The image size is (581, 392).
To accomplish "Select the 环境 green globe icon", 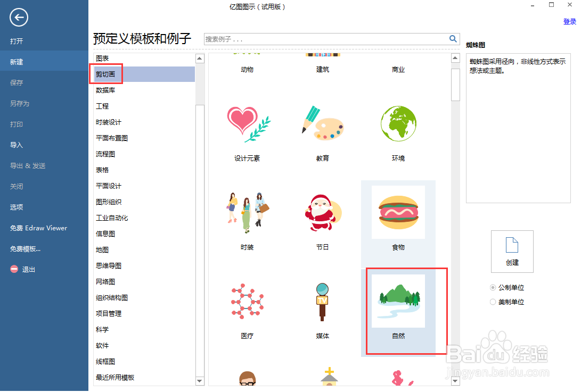I will 398,123.
